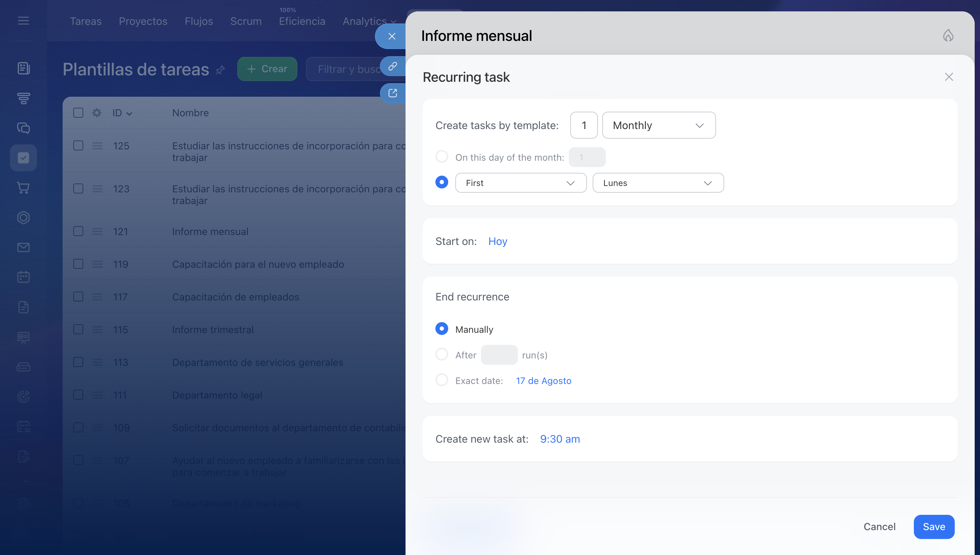Open the schedule checklist sidebar icon

point(23,427)
